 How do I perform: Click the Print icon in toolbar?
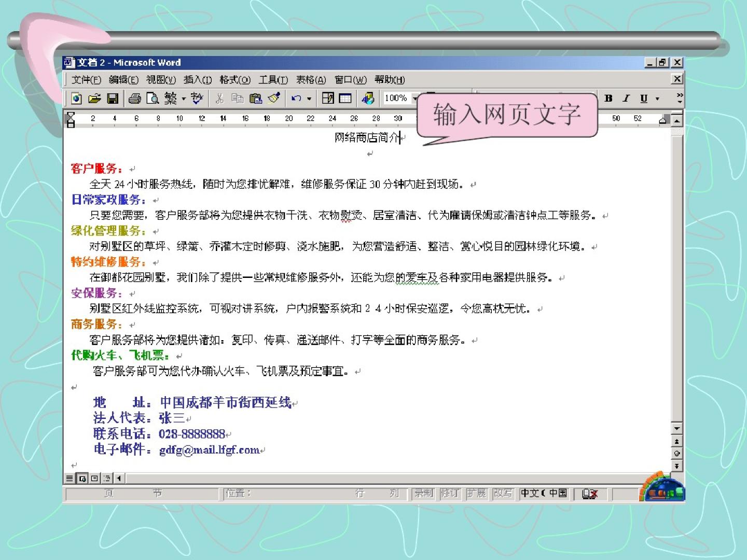135,99
